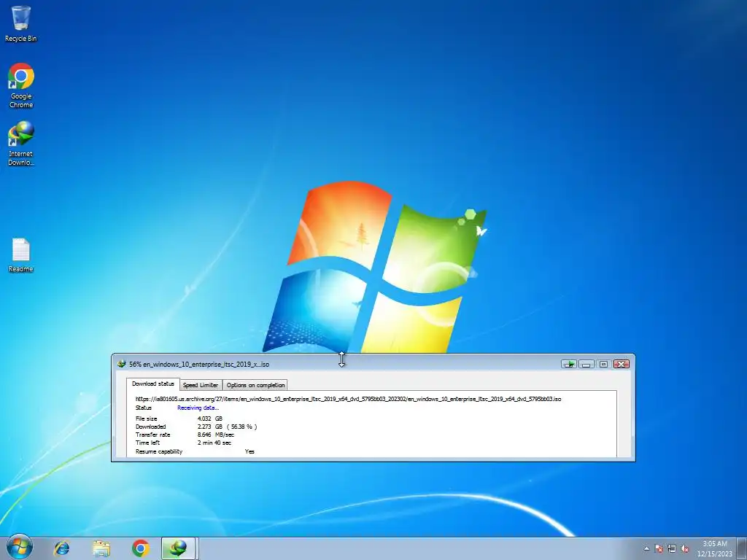The width and height of the screenshot is (747, 560).
Task: Maximize the IDM download window
Action: [603, 365]
